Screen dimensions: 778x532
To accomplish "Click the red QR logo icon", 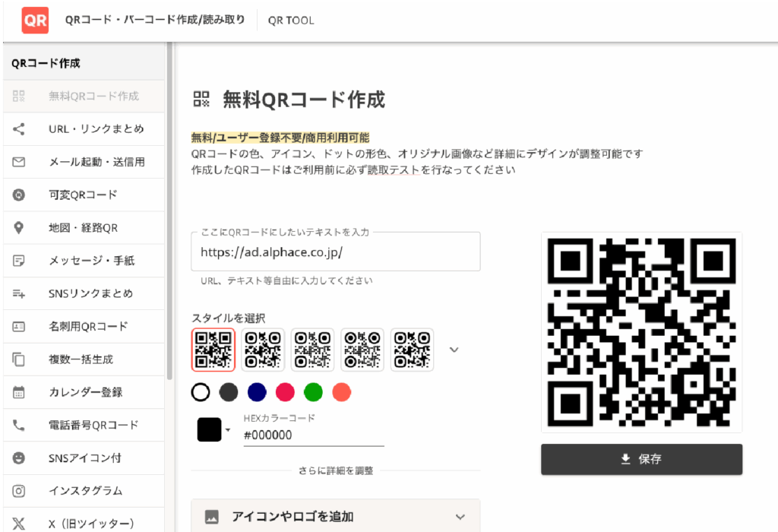I will point(35,21).
